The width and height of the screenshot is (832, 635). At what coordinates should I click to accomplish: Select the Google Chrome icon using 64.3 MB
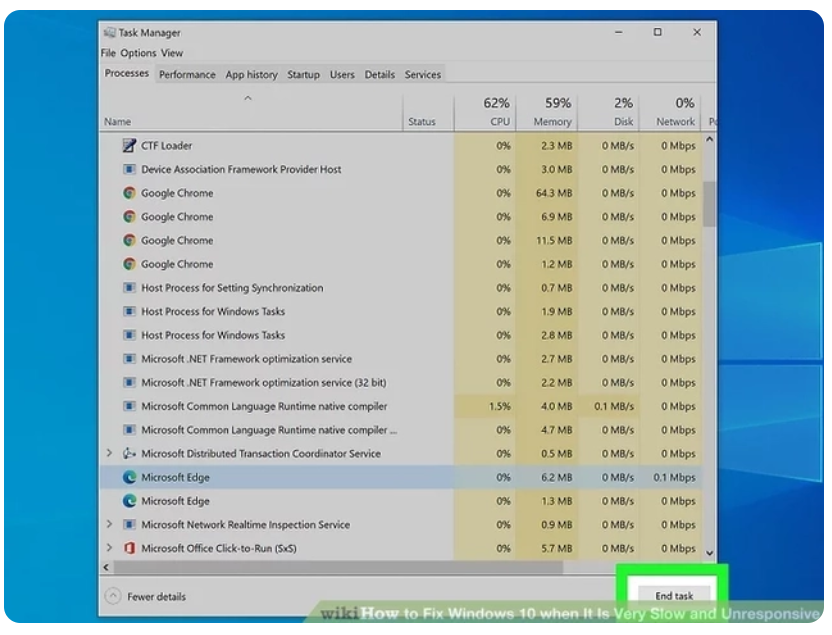pos(129,193)
